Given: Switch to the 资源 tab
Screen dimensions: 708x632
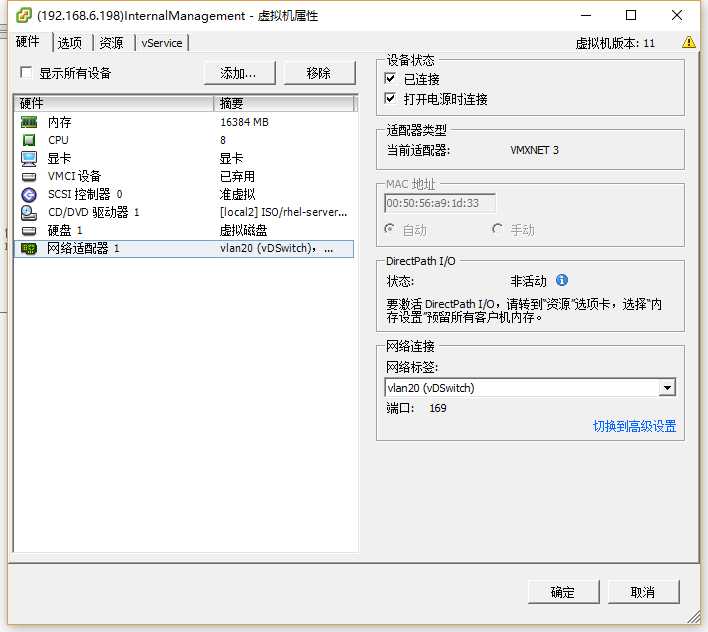Looking at the screenshot, I should click(112, 43).
